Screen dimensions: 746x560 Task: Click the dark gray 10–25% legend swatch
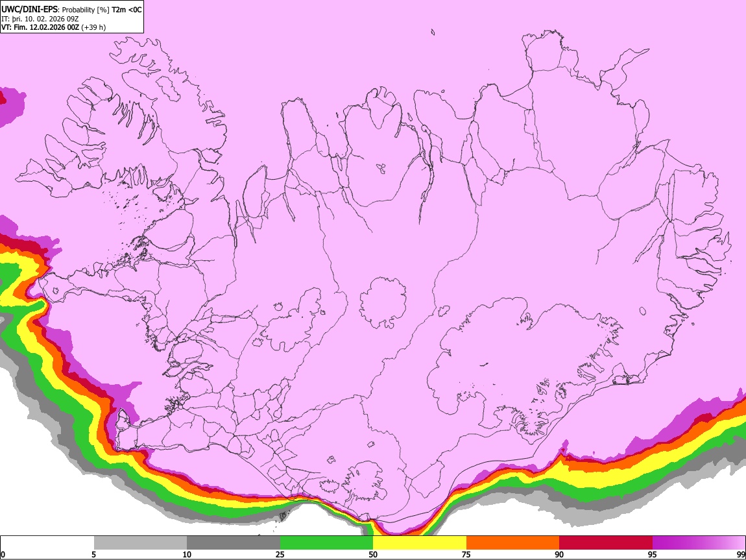click(x=234, y=542)
